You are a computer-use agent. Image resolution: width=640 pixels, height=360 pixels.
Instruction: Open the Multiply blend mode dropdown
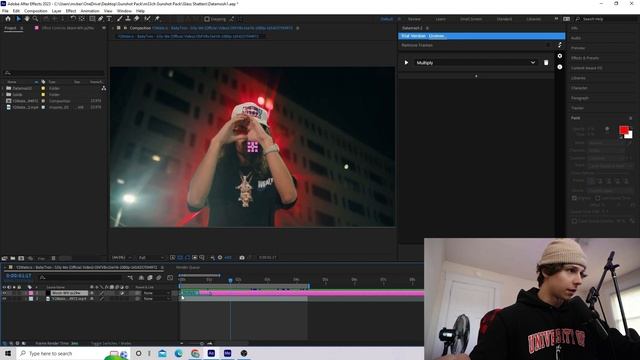pos(476,62)
